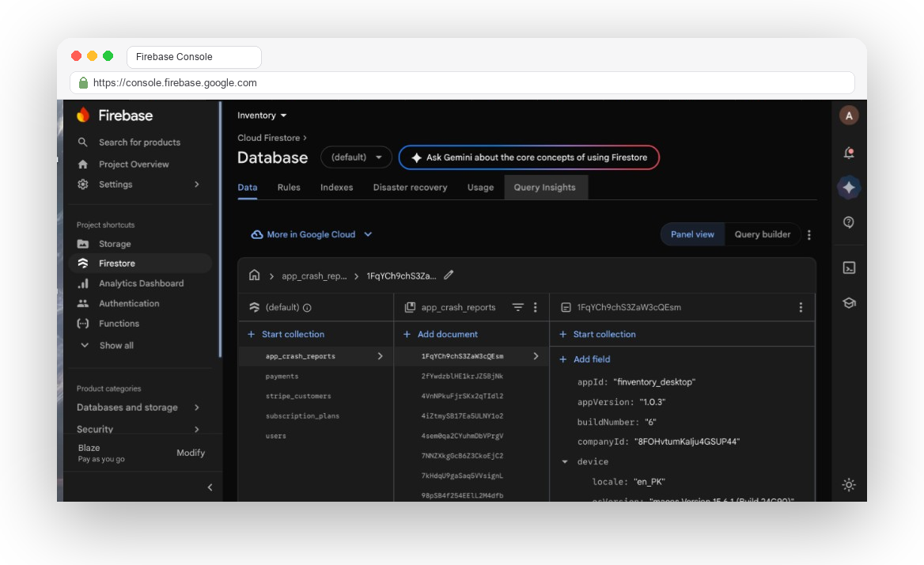The width and height of the screenshot is (924, 565).
Task: Open the Inventory project dropdown
Action: pyautogui.click(x=262, y=116)
